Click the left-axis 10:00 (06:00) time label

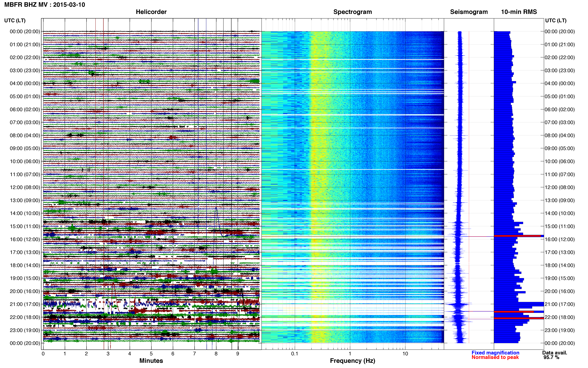(x=25, y=162)
